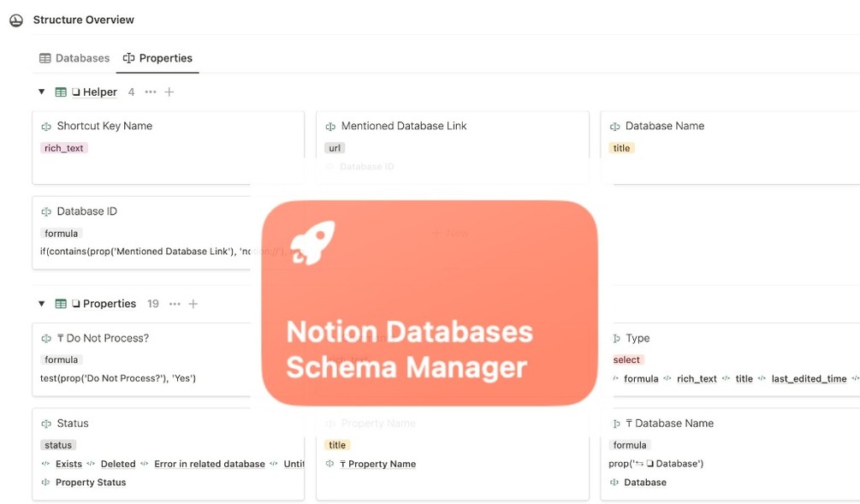Open the Helper database link
860x504 pixels.
[94, 92]
